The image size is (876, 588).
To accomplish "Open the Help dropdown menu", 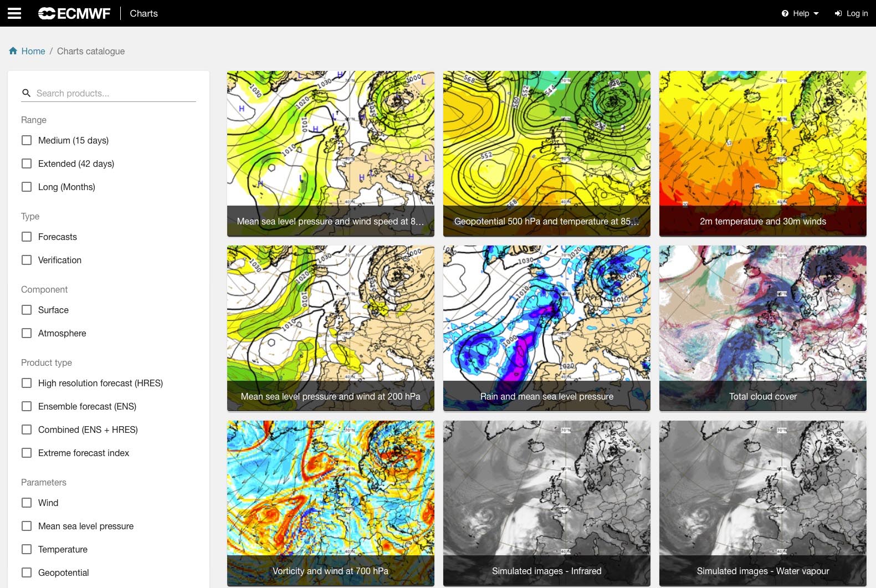I will (801, 13).
